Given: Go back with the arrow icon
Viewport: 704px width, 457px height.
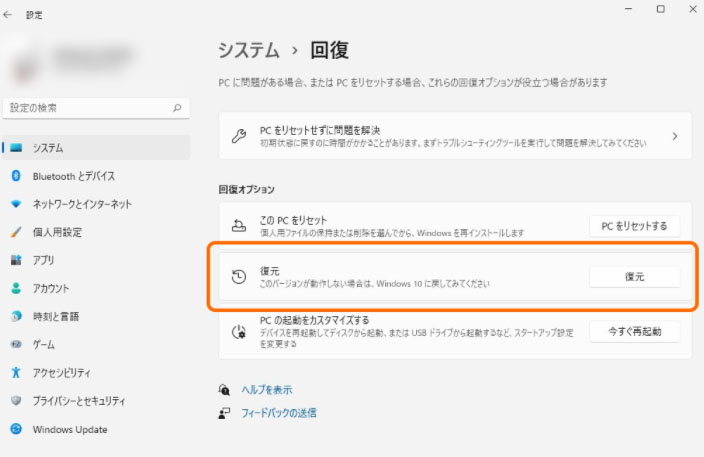Looking at the screenshot, I should [x=8, y=15].
